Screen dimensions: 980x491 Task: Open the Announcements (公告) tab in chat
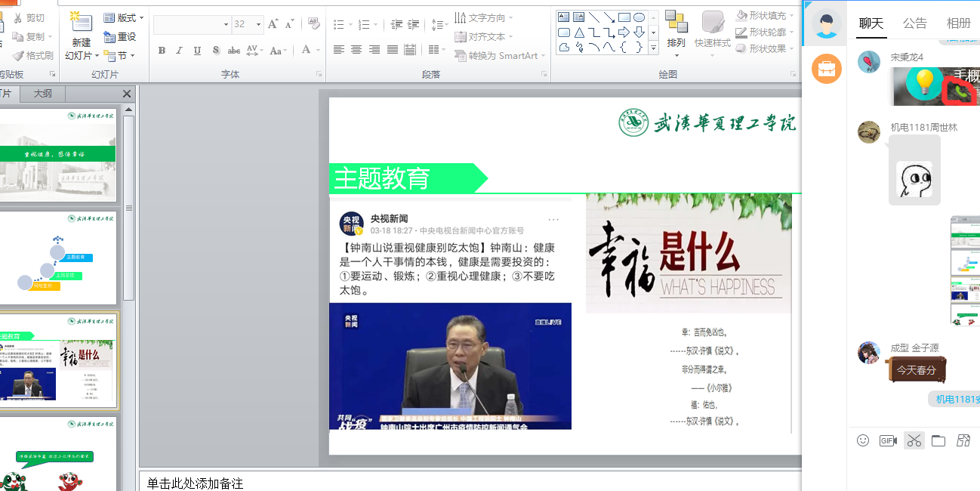click(914, 23)
